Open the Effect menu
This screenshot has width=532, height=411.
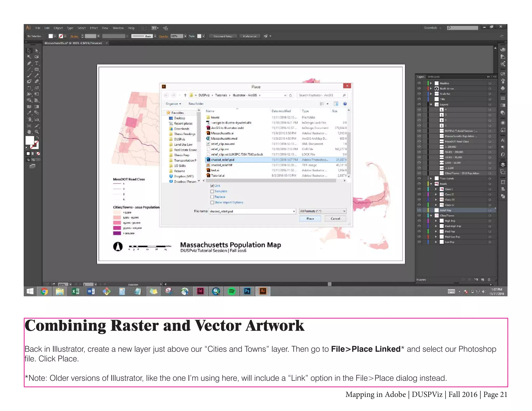(x=94, y=28)
